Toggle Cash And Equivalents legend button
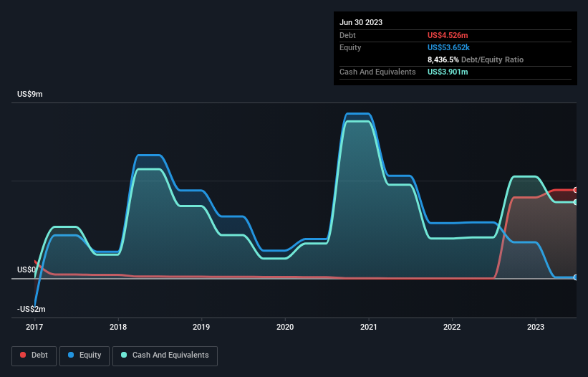Screen dimensions: 588x377 (165, 355)
